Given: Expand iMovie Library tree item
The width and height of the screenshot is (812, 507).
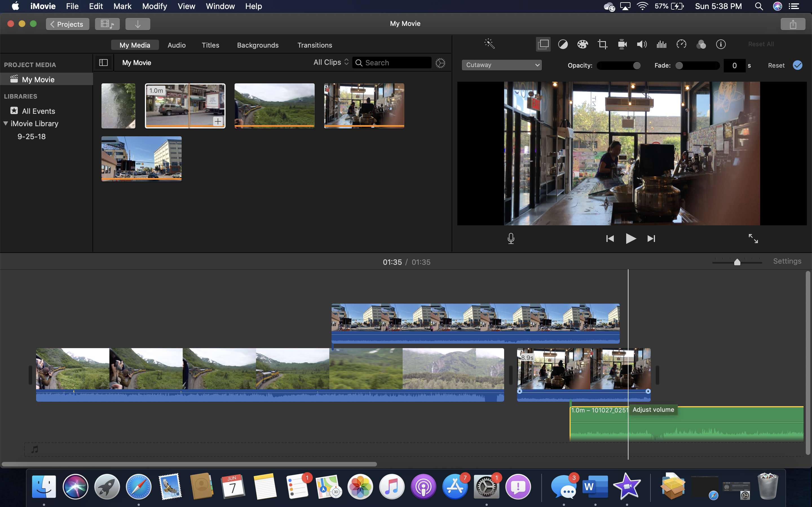Looking at the screenshot, I should [6, 123].
